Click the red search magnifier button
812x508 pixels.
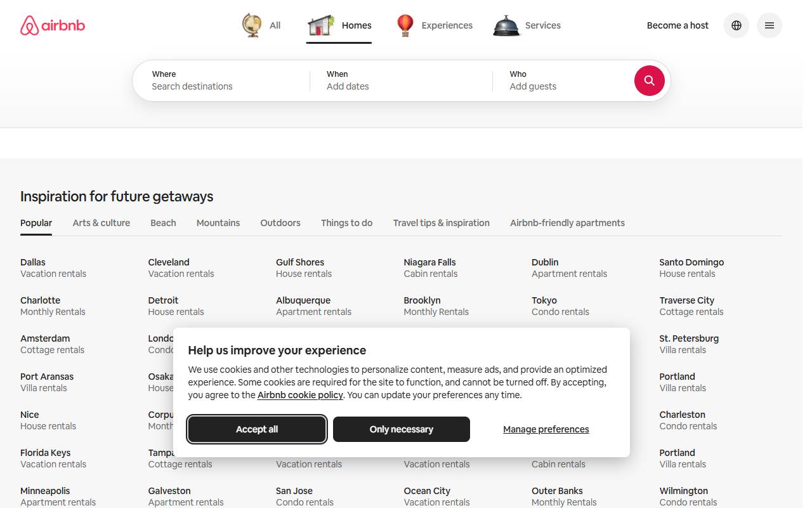click(650, 81)
